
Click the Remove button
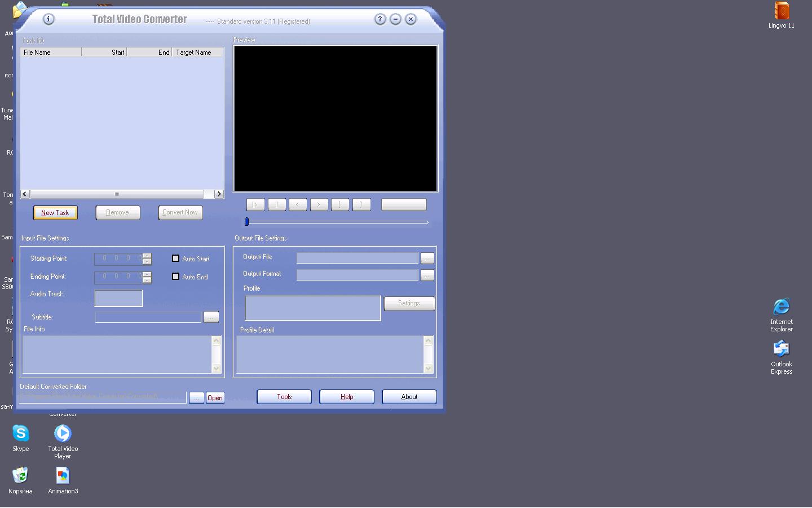(x=117, y=213)
